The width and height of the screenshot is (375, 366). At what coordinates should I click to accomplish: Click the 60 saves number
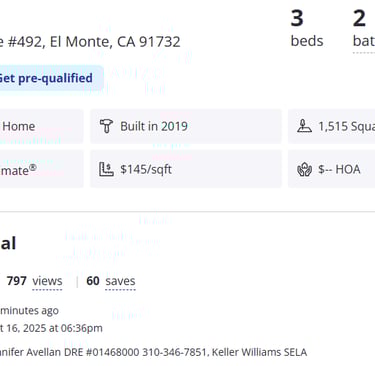pyautogui.click(x=93, y=281)
